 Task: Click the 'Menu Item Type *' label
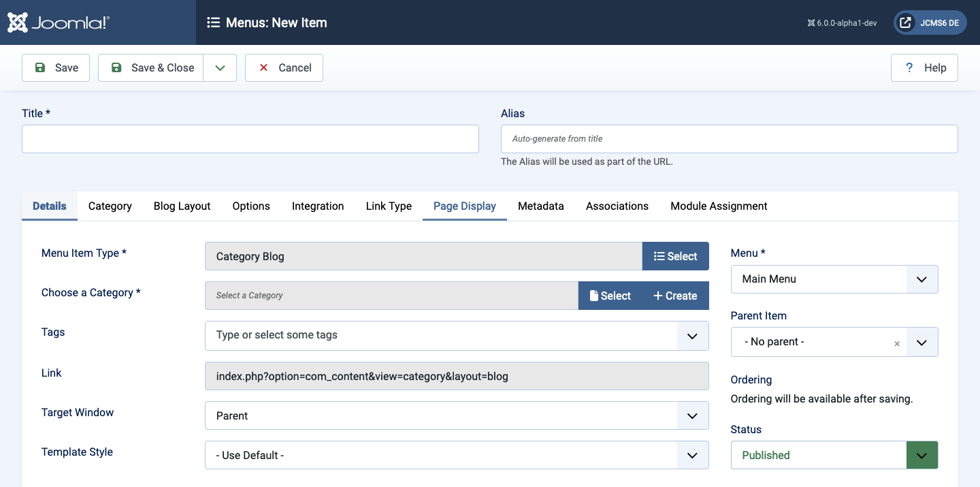84,253
